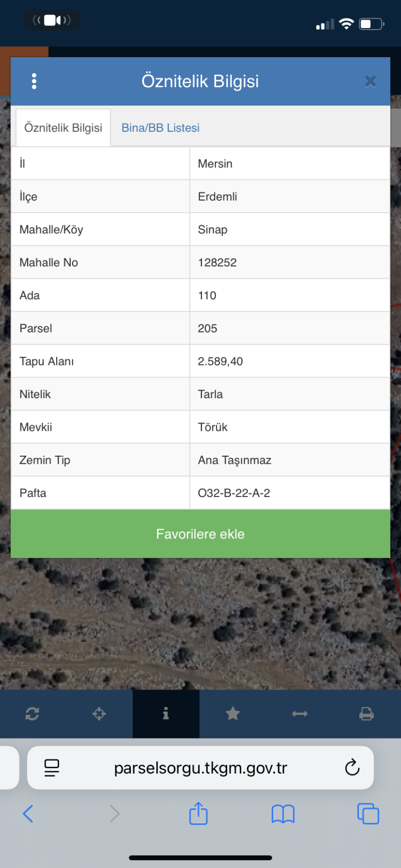Screen dimensions: 401x868
Task: Close the Öznitelik Bilgisi panel
Action: coord(370,81)
